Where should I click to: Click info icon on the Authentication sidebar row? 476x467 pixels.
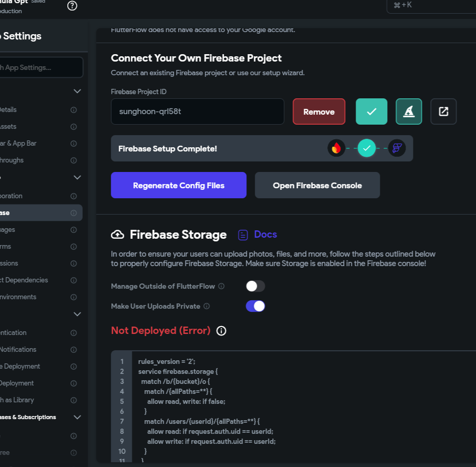coord(74,333)
